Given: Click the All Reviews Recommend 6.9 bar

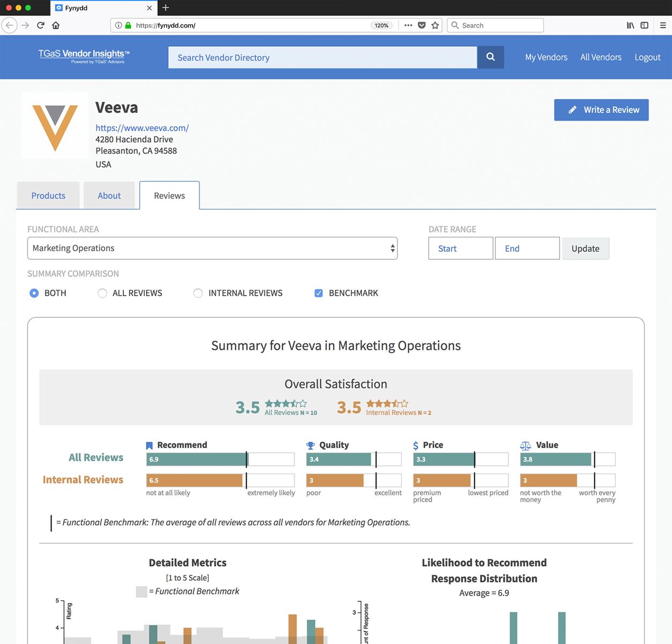Looking at the screenshot, I should 196,459.
